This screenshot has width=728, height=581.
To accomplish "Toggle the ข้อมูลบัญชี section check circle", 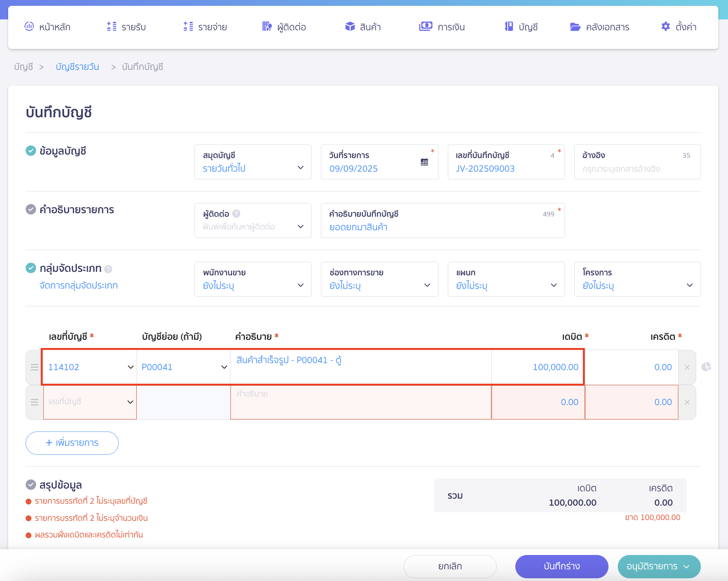I will click(31, 151).
